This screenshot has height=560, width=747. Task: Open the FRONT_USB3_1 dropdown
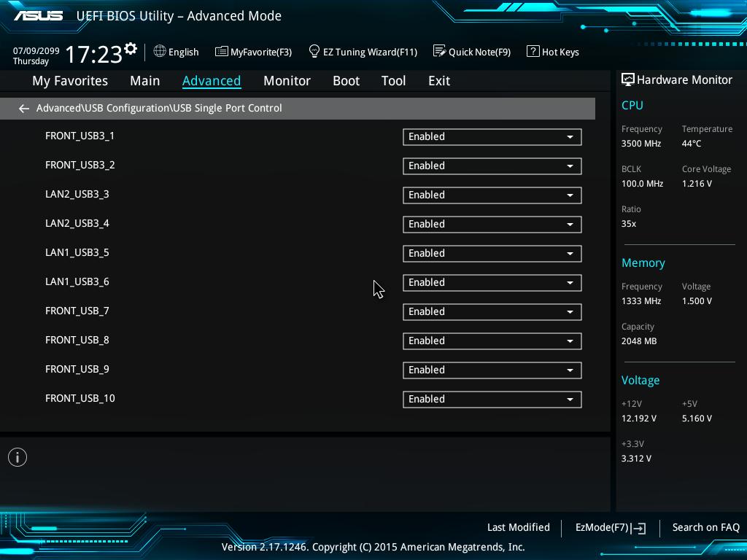point(492,137)
